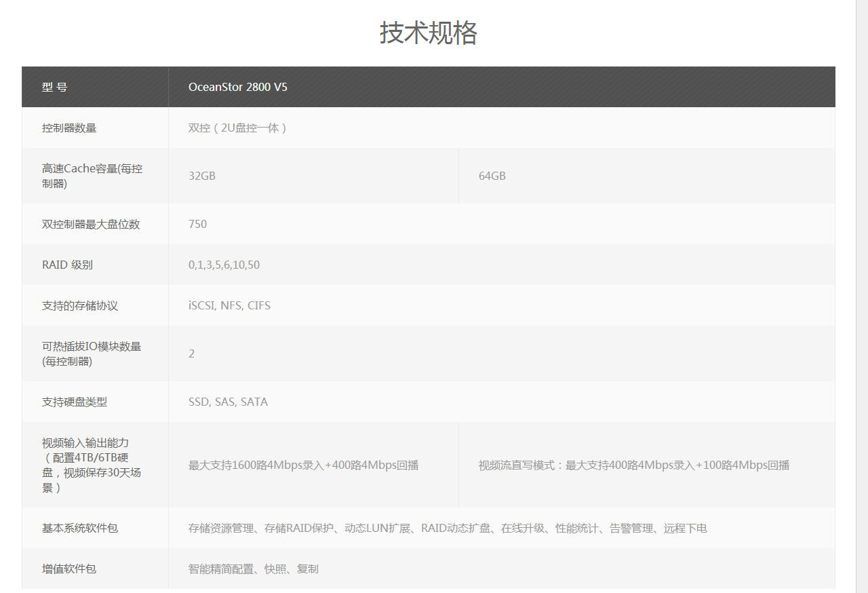Viewport: 868px width, 593px height.
Task: Click the 64GB cache capacity cell
Action: pyautogui.click(x=492, y=176)
